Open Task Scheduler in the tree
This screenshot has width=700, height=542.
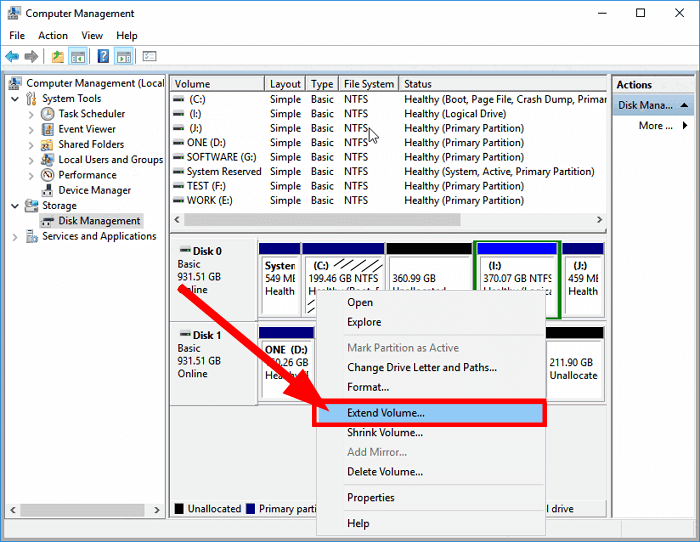pos(90,114)
